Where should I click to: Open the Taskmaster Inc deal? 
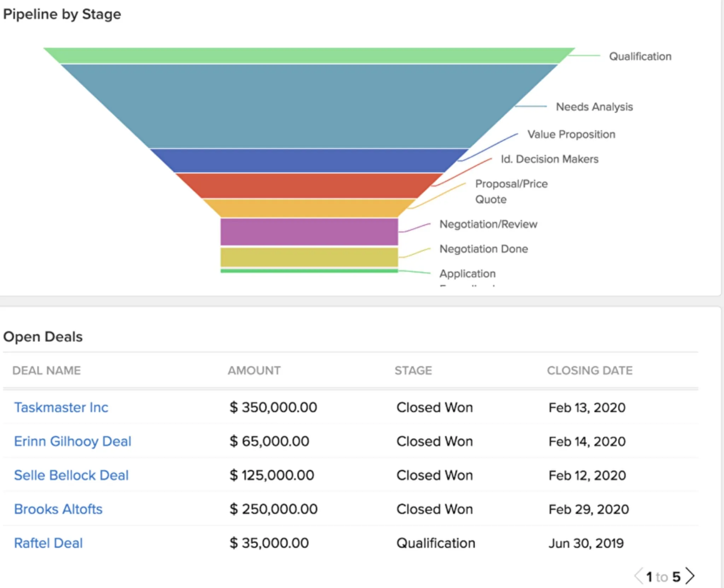pos(61,407)
